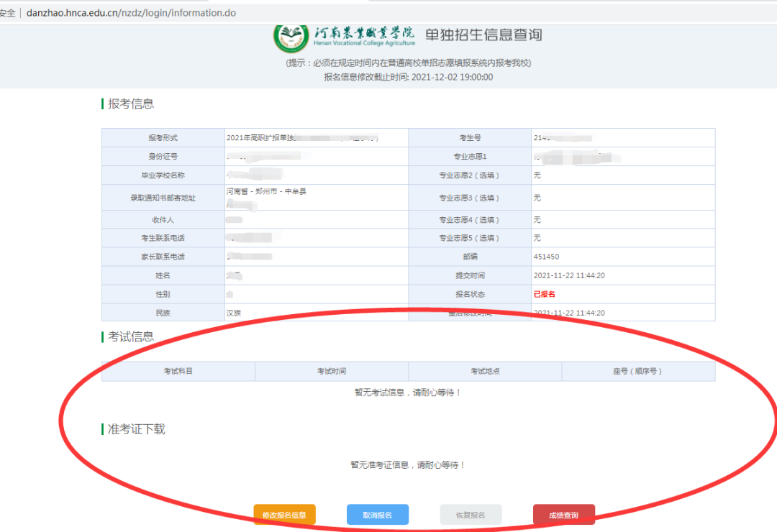The height and width of the screenshot is (532, 777).
Task: Click the 姓名 label cell
Action: pos(163,275)
